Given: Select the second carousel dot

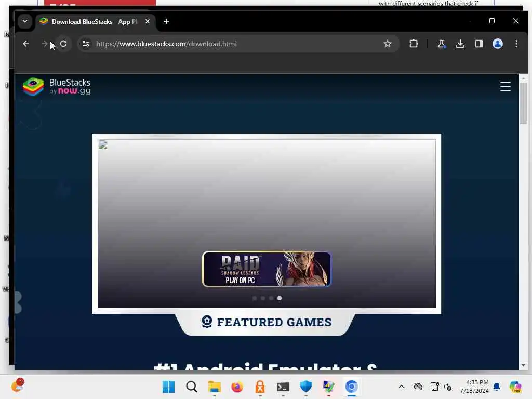Looking at the screenshot, I should pos(263,298).
